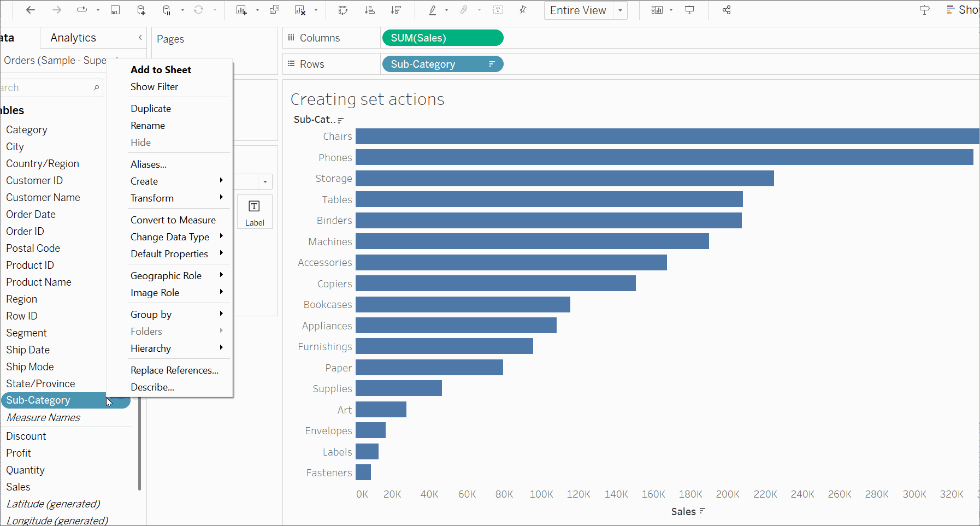The height and width of the screenshot is (526, 980).
Task: Click the Share workbook icon
Action: tap(727, 10)
